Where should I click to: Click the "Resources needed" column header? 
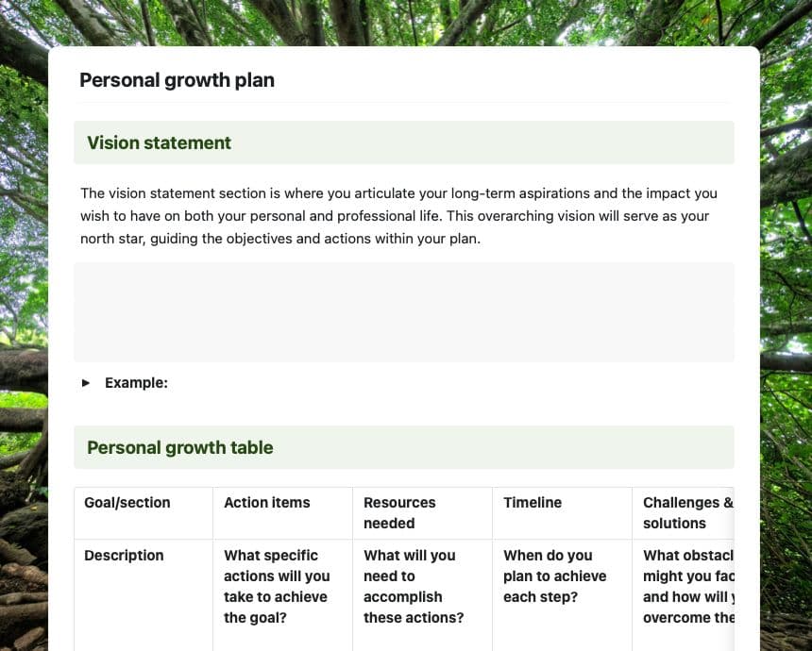click(399, 512)
